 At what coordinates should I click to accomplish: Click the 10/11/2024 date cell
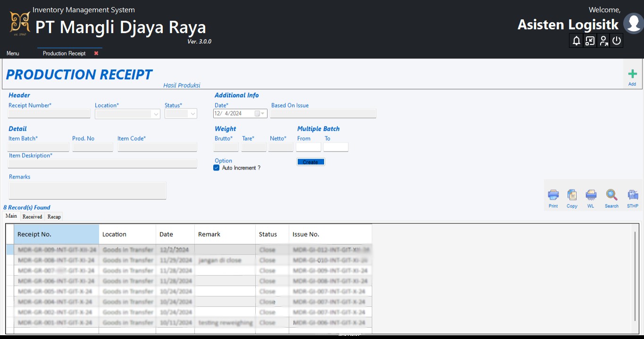point(175,322)
